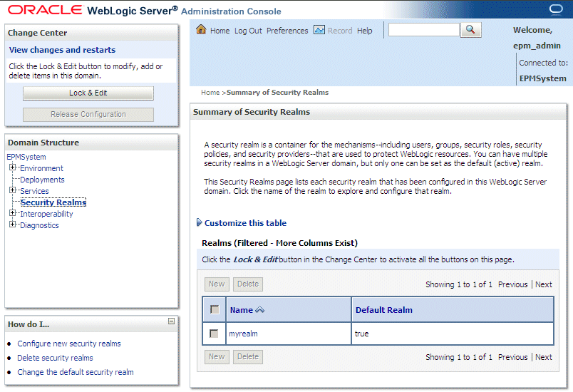573x392 pixels.
Task: Check the myrealm row checkbox
Action: (214, 334)
